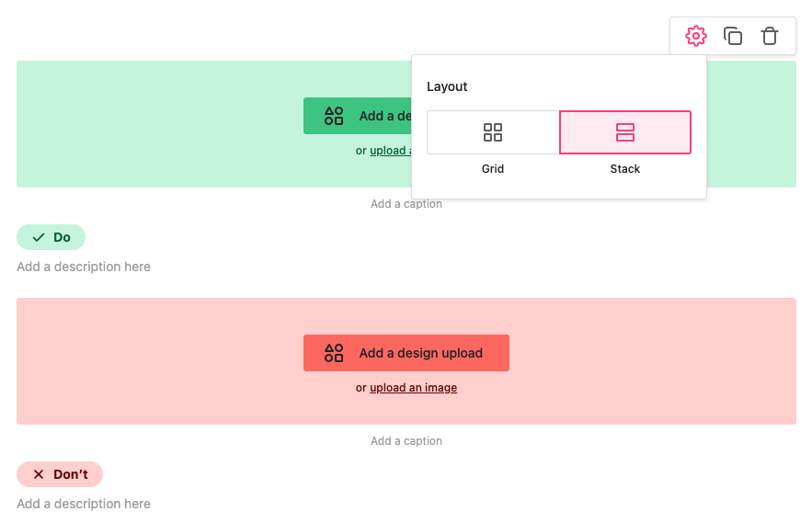Click the stacked rows layout icon
The image size is (812, 523).
click(x=625, y=132)
